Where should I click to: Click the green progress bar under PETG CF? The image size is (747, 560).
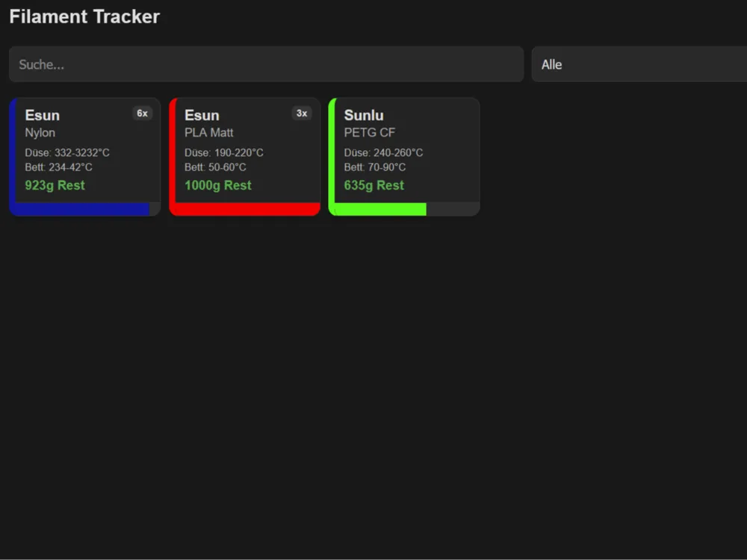[377, 209]
